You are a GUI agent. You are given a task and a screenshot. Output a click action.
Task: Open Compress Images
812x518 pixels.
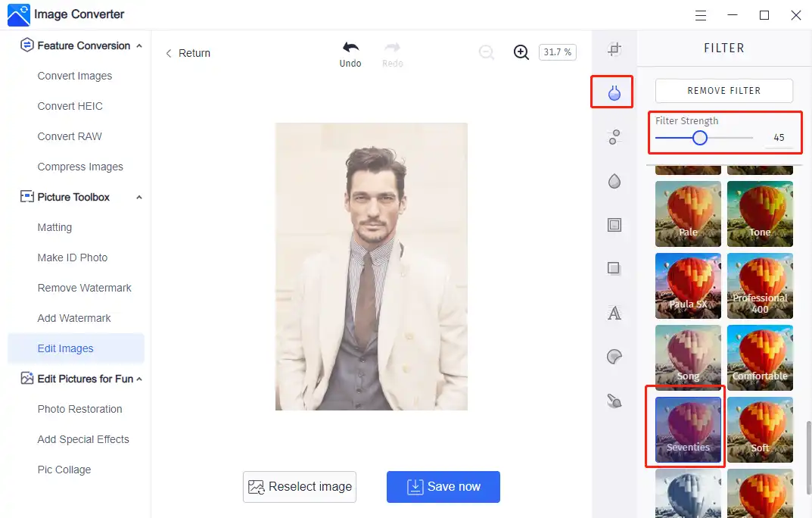[80, 167]
